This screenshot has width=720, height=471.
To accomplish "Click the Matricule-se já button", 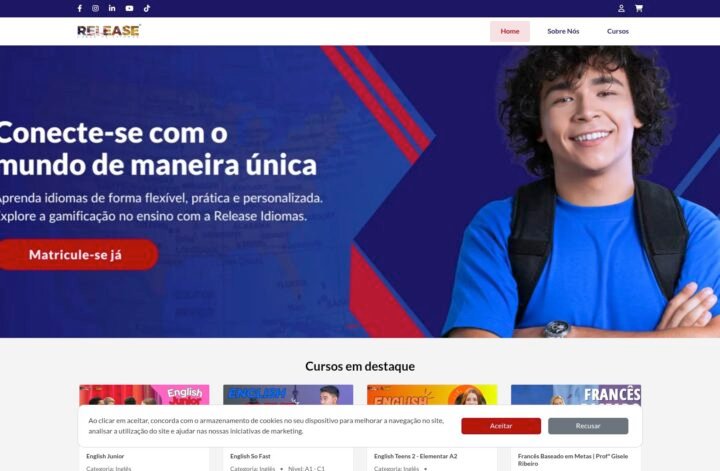I will [76, 255].
